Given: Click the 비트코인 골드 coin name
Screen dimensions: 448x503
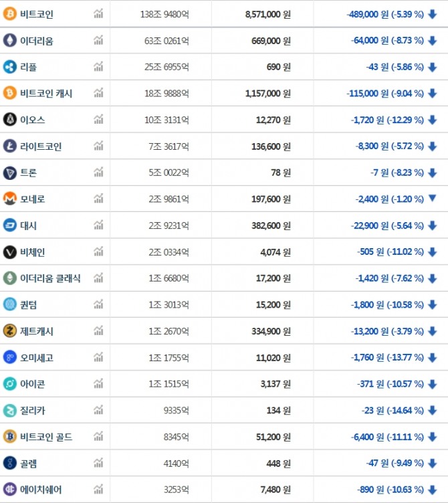Looking at the screenshot, I should (x=46, y=437).
